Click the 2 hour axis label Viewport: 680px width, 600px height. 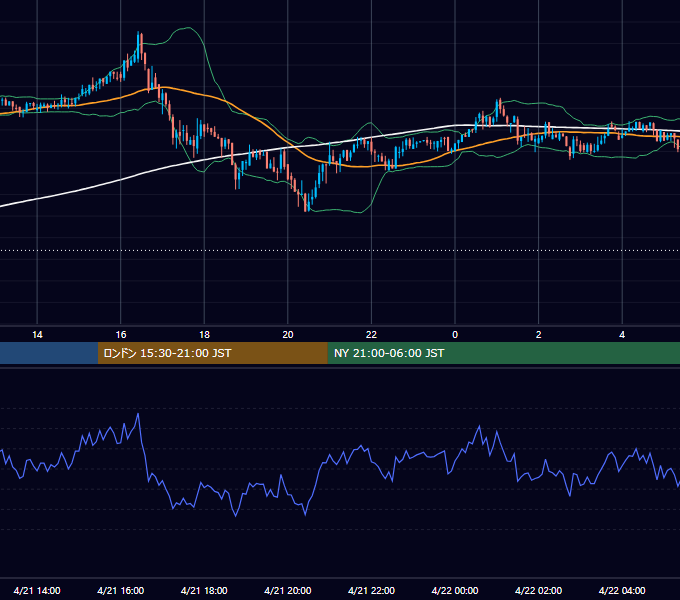pos(539,335)
